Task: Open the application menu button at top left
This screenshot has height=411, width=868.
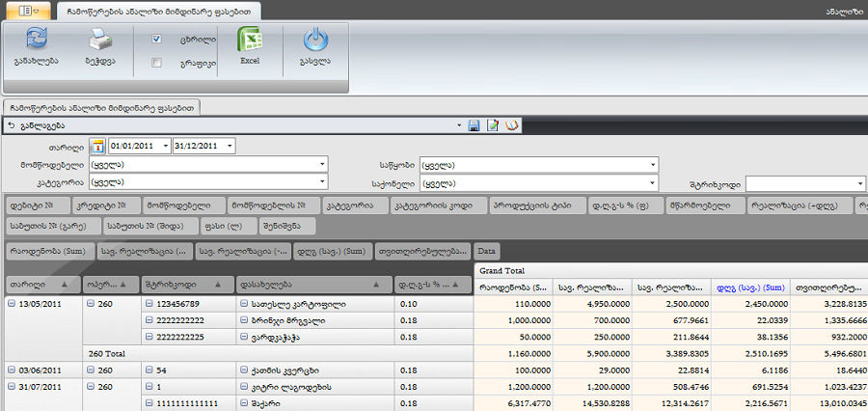Action: click(x=28, y=9)
